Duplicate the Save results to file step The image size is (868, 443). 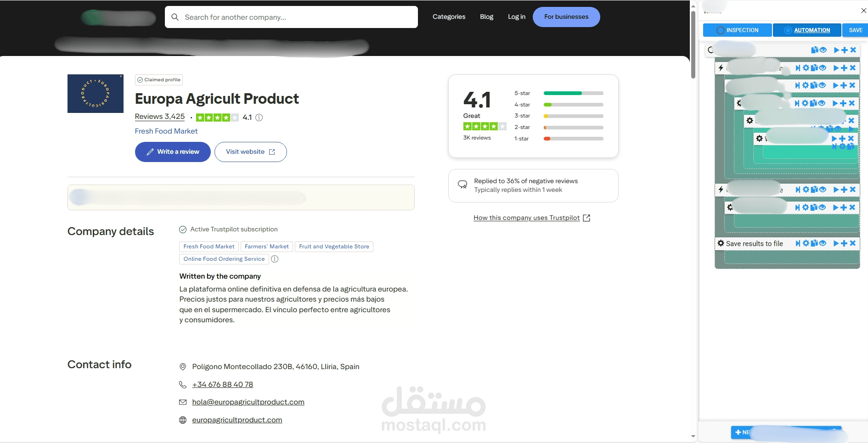tap(814, 243)
